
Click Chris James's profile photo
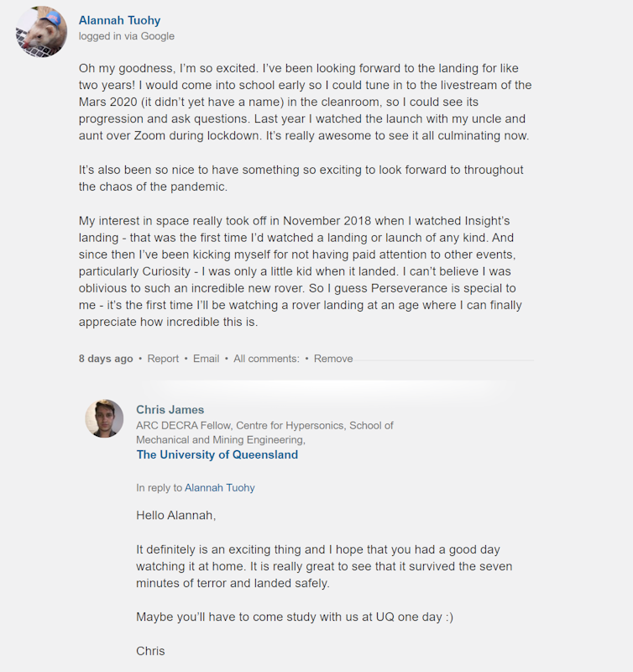(104, 418)
